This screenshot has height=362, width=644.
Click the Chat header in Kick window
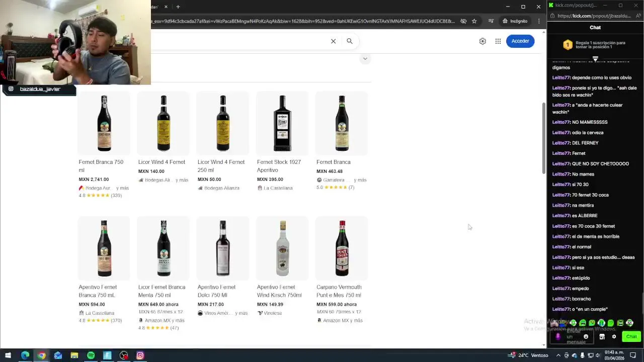(x=595, y=28)
